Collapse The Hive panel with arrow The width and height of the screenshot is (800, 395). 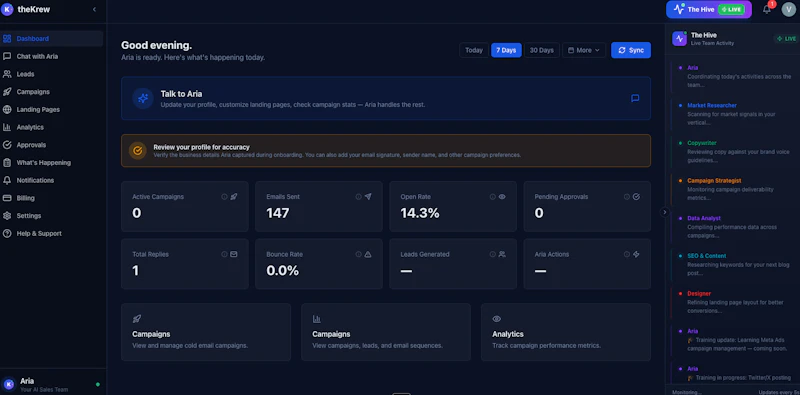point(664,212)
